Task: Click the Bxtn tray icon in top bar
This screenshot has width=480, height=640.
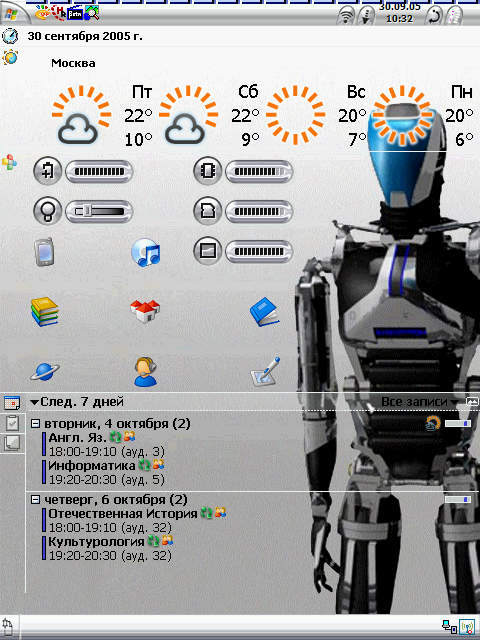Action: point(75,14)
